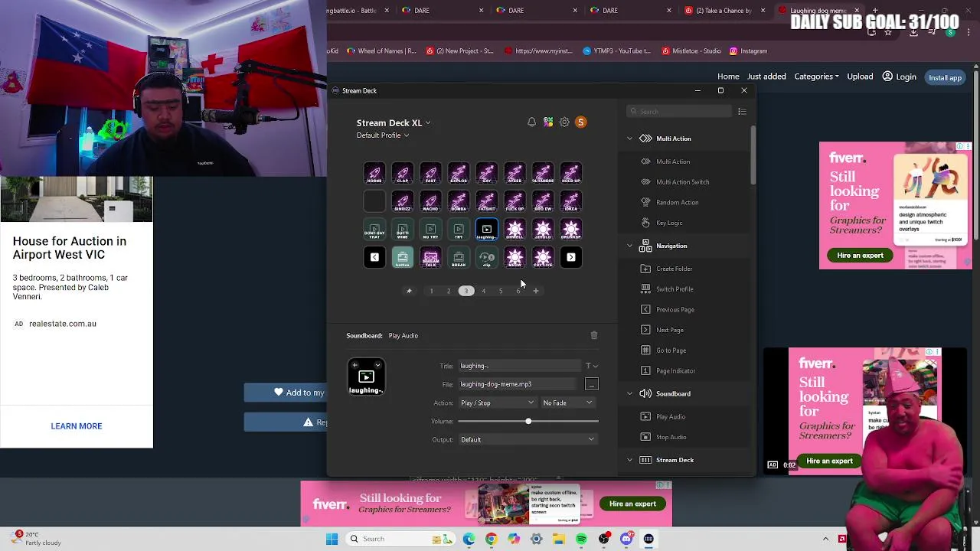Select Random Action in actions list
Screen dimensions: 980x551
click(677, 203)
